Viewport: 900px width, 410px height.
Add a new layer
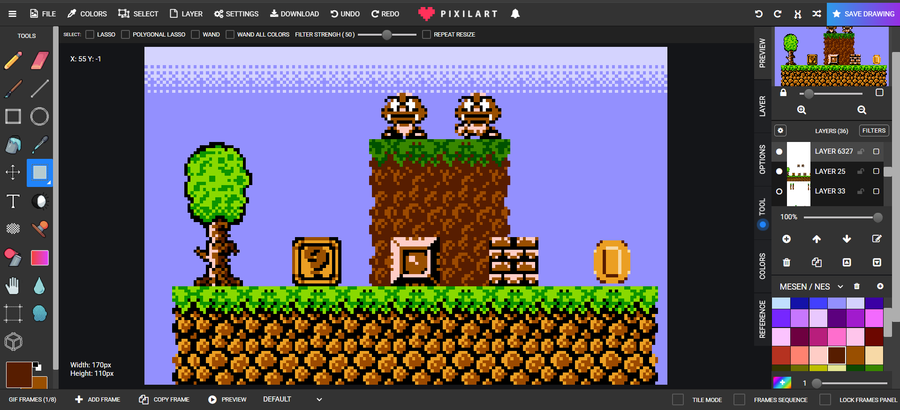tap(786, 239)
